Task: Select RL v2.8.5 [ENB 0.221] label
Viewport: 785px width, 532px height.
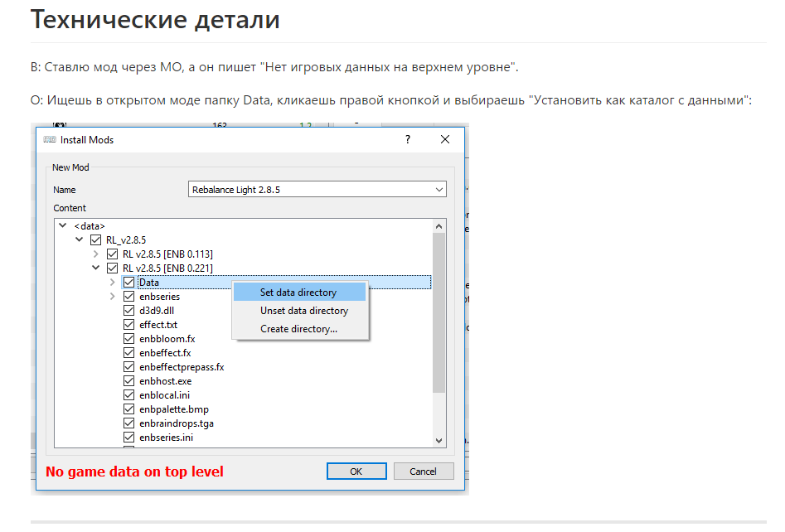Action: (167, 268)
